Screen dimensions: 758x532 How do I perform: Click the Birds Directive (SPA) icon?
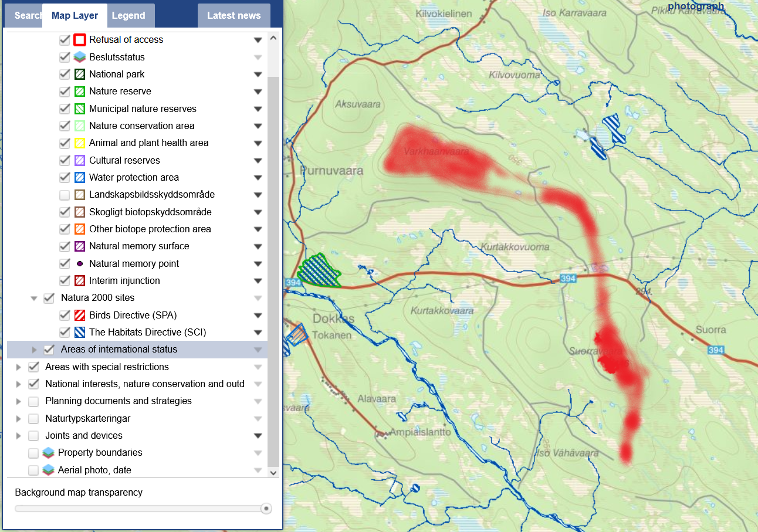[x=80, y=316]
